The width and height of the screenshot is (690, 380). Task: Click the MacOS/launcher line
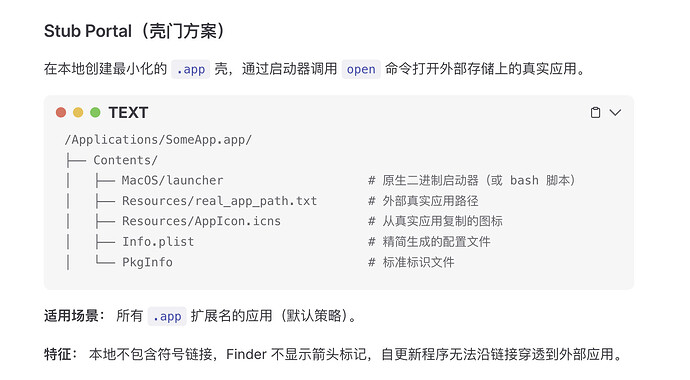(172, 180)
